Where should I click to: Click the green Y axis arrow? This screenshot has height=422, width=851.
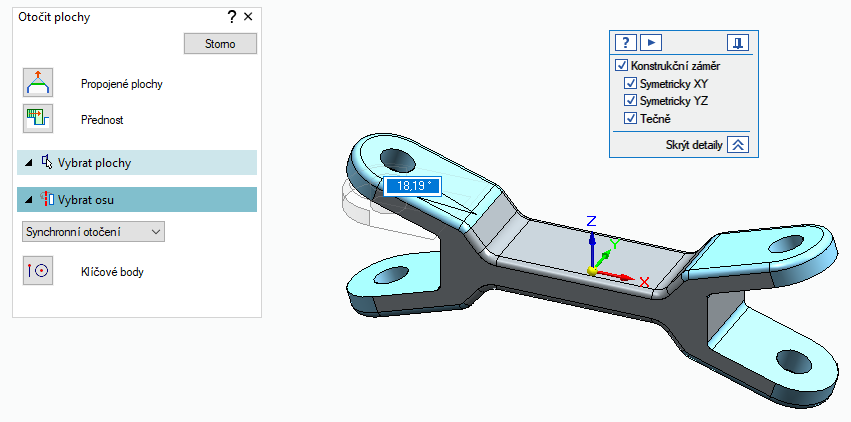click(x=605, y=258)
